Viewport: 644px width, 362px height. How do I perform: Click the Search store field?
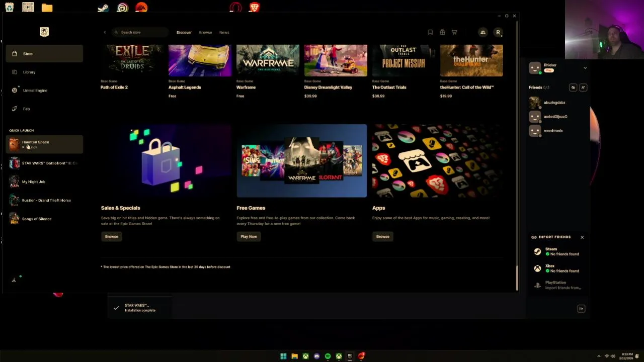[139, 32]
